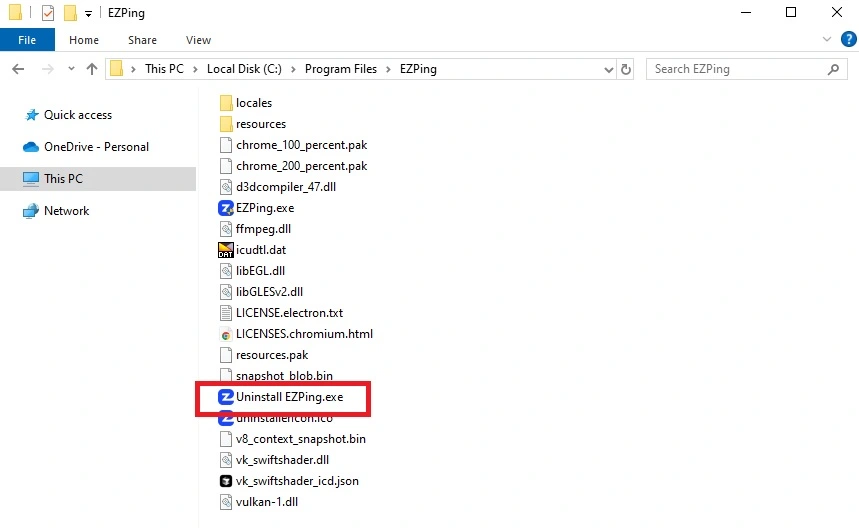Viewport: 859px width, 528px height.
Task: Click the EZPing.exe application icon
Action: pyautogui.click(x=226, y=208)
